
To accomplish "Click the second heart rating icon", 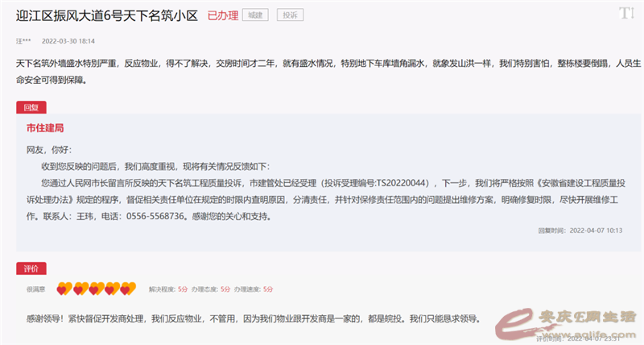I will click(80, 288).
